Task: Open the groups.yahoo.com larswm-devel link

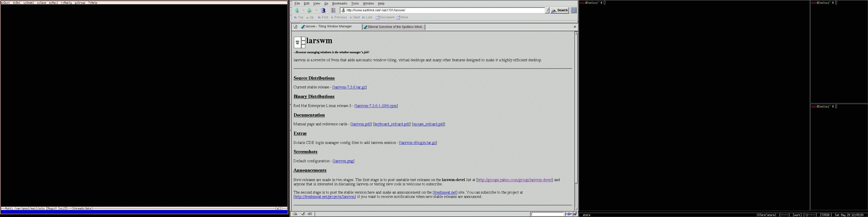Action: 515,180
